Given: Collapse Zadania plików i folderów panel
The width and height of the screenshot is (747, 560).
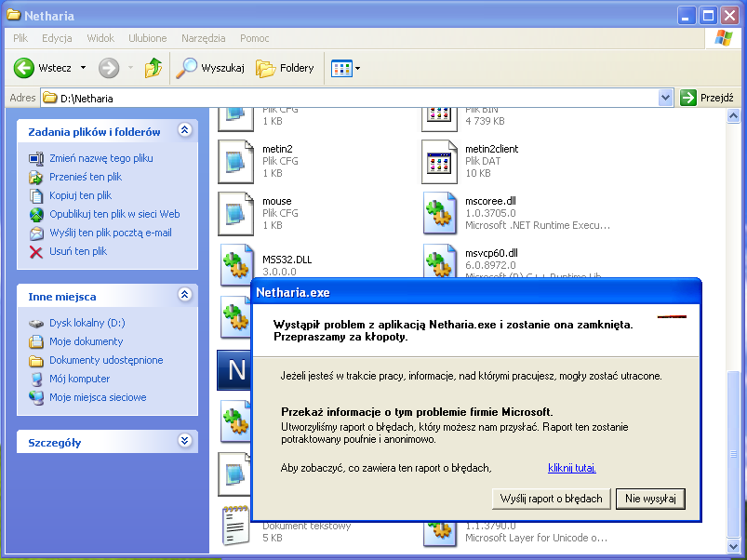Looking at the screenshot, I should pos(185,129).
